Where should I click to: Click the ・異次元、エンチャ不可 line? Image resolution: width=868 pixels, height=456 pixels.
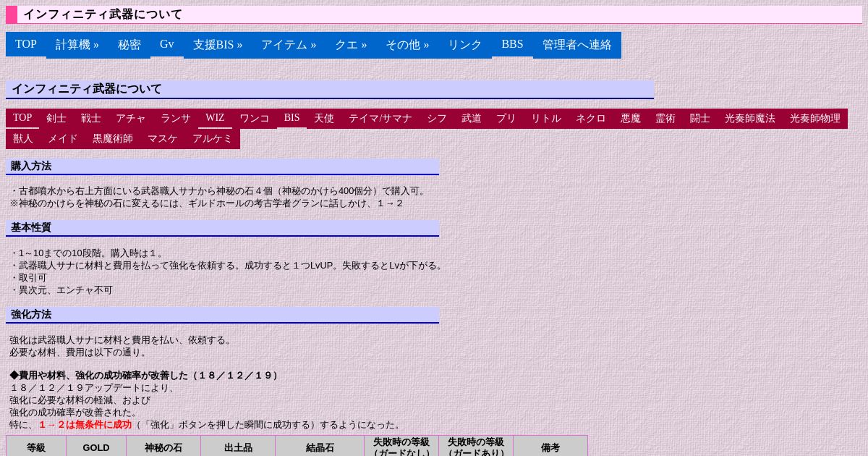[61, 290]
